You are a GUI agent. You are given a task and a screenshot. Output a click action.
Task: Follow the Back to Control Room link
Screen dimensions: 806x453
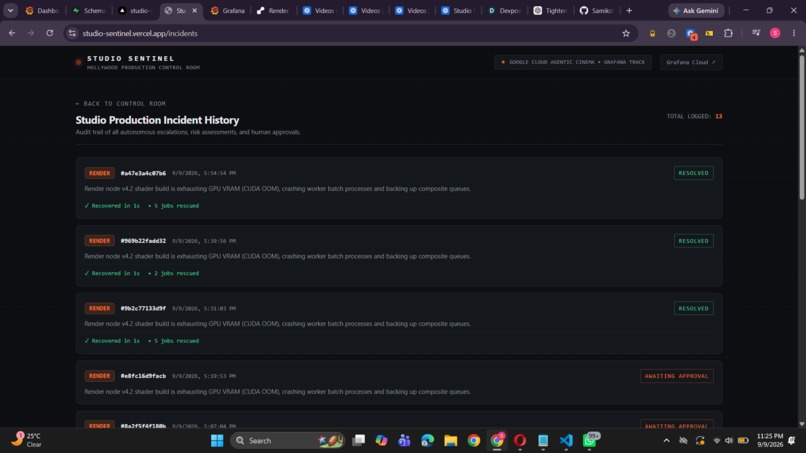[120, 103]
